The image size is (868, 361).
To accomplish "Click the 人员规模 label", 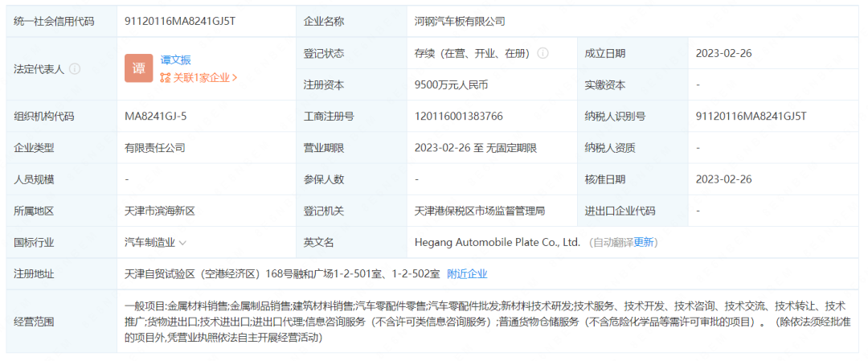I will [x=34, y=179].
